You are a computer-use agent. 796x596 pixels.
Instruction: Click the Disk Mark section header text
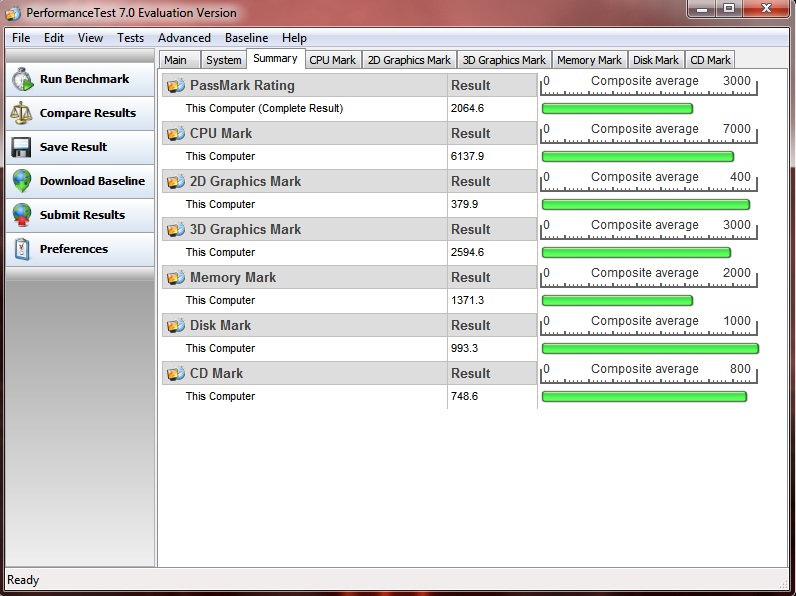(220, 325)
